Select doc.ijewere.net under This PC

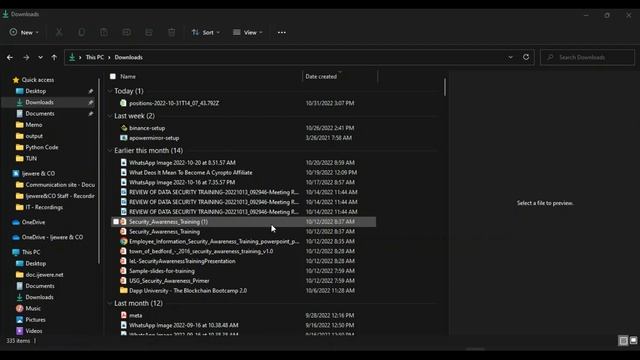point(44,275)
